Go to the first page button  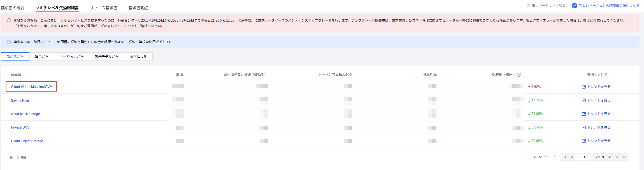coord(565,157)
